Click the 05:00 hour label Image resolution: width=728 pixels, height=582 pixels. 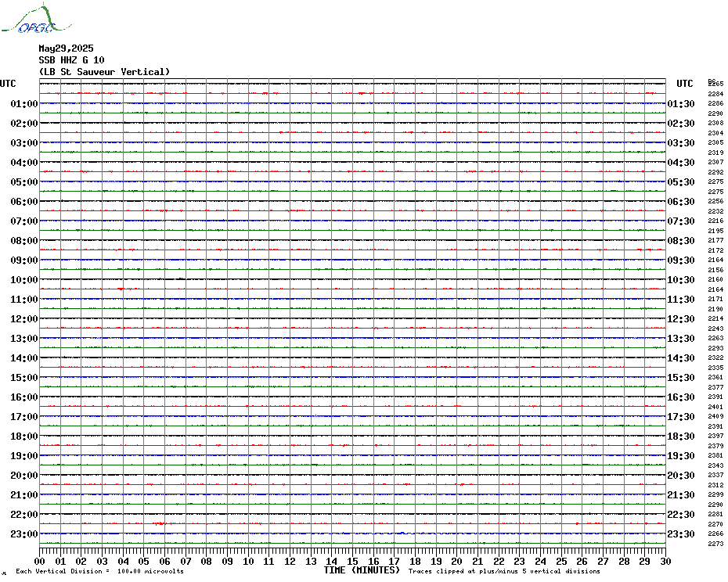24,182
